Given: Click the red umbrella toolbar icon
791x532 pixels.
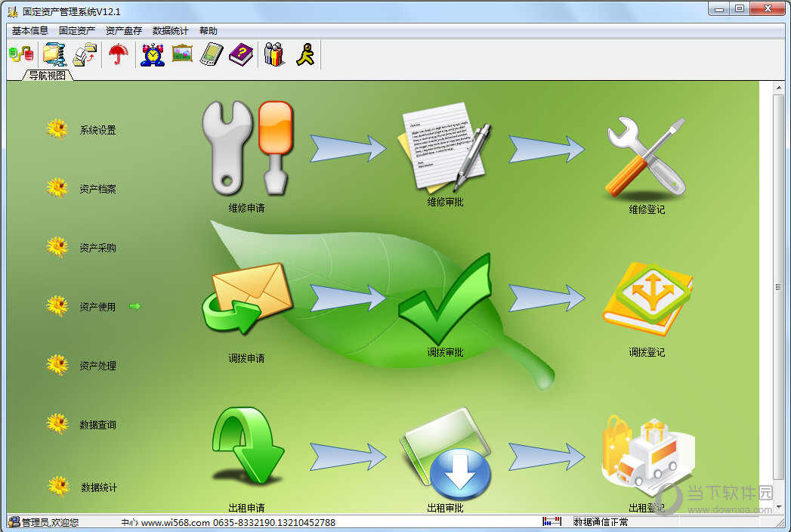Looking at the screenshot, I should [x=119, y=54].
